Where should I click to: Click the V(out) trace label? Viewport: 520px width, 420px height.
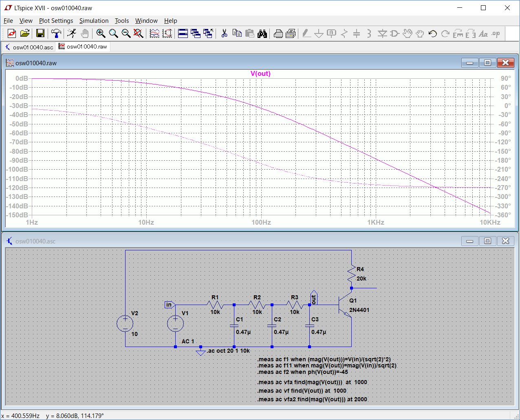click(x=260, y=74)
